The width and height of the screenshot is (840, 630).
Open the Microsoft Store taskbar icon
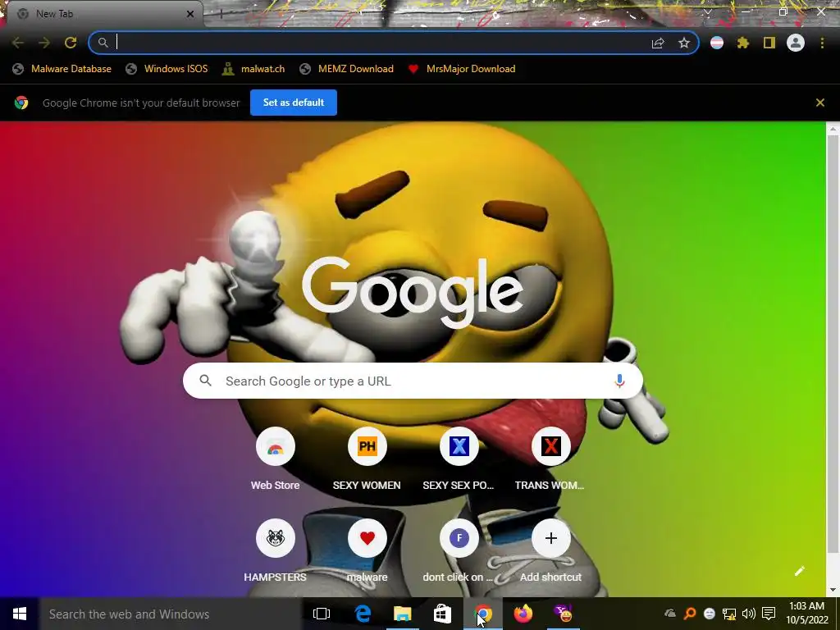coord(442,614)
